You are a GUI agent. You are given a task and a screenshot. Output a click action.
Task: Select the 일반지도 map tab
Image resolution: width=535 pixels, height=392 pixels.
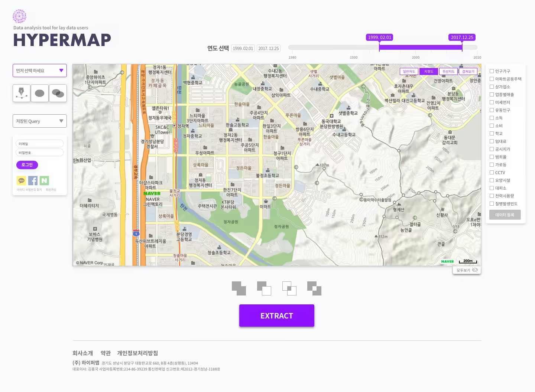coord(409,71)
